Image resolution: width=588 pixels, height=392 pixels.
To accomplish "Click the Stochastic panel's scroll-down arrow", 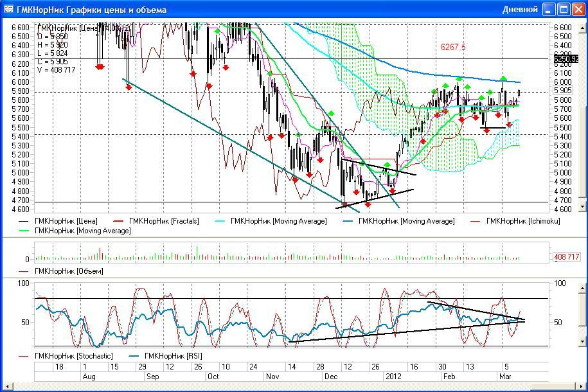I will tap(582, 341).
